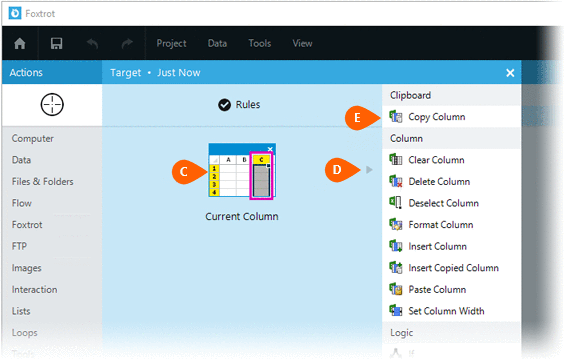Select the Current Column target thumbnail
Screen dimensions: 573x362
[x=242, y=172]
